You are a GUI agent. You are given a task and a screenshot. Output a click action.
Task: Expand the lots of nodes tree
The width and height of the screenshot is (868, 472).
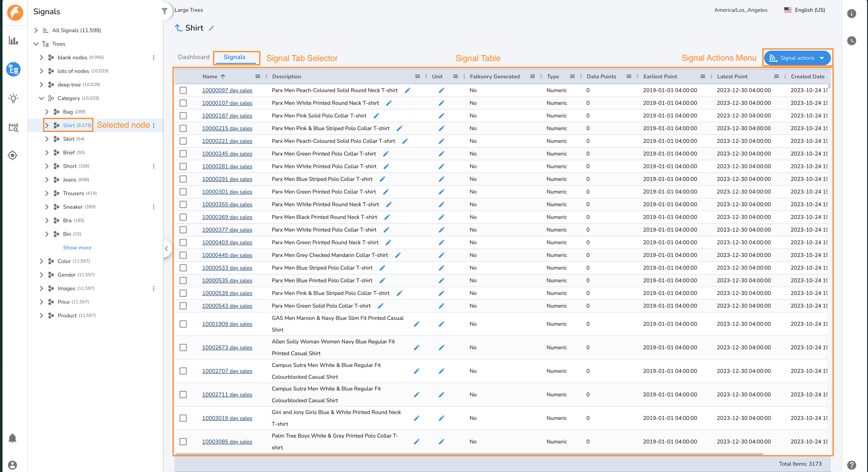coord(41,71)
